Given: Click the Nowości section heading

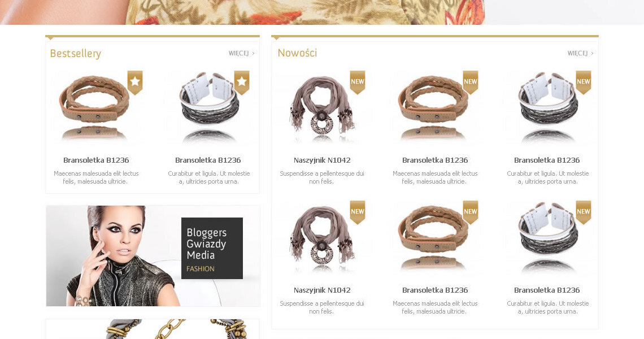Looking at the screenshot, I should pos(297,53).
